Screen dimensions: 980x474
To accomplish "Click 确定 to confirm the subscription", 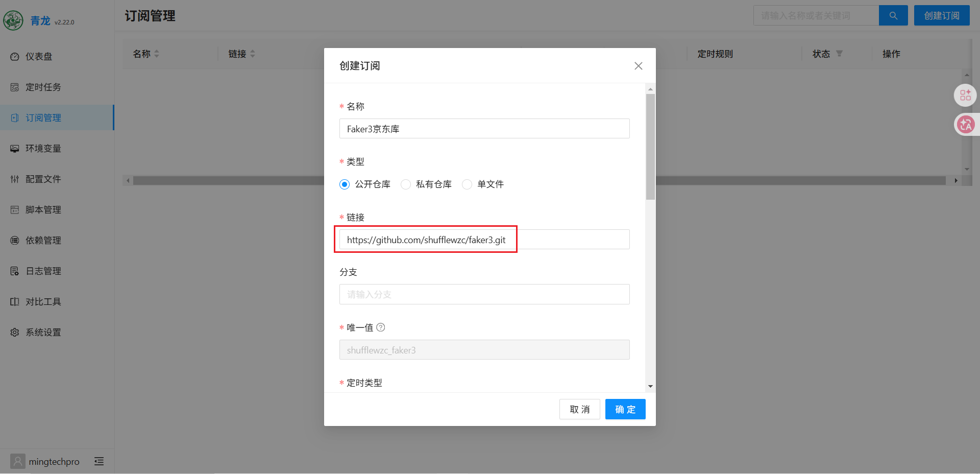I will [625, 409].
